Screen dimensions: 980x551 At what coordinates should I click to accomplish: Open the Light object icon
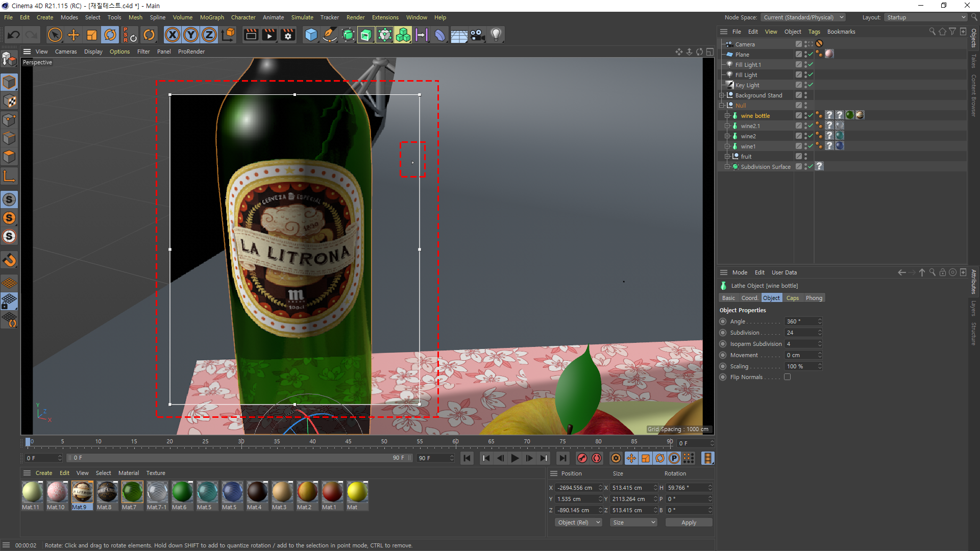(496, 35)
